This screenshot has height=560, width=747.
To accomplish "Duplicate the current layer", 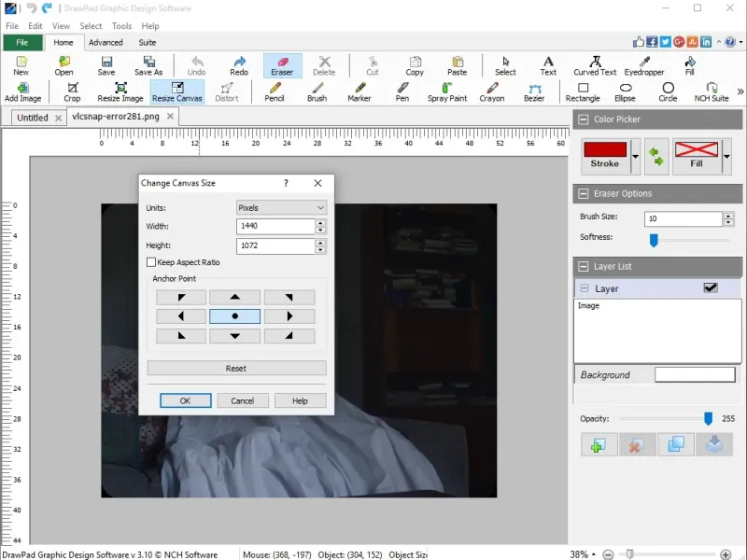I will (x=675, y=445).
